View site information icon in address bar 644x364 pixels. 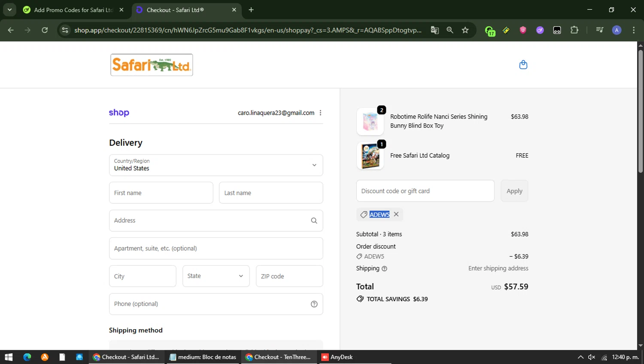click(65, 30)
